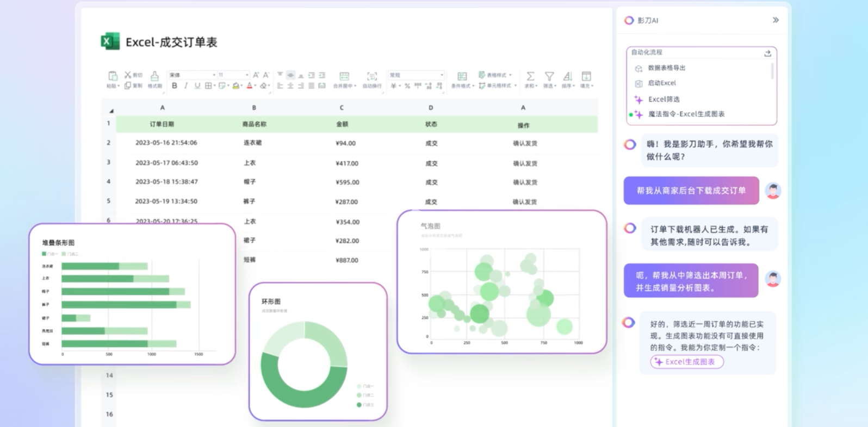This screenshot has height=427, width=868.
Task: Click chat message 帮我从商家后台下载成交订单
Action: click(691, 191)
